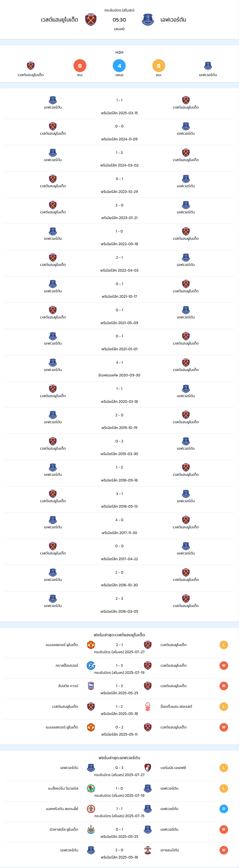Click the red 8 wins circle for West Ham

80,66
